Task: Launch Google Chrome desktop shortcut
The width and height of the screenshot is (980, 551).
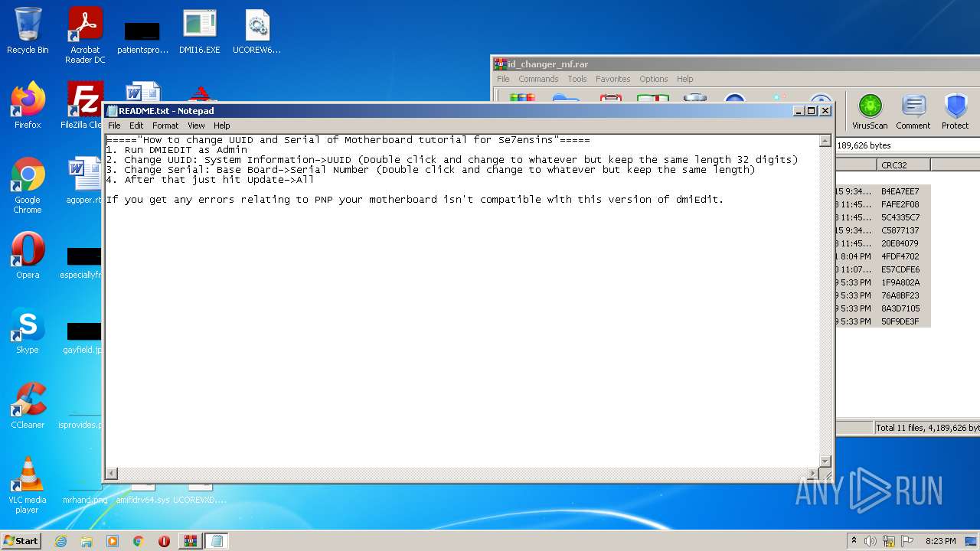Action: [x=28, y=184]
